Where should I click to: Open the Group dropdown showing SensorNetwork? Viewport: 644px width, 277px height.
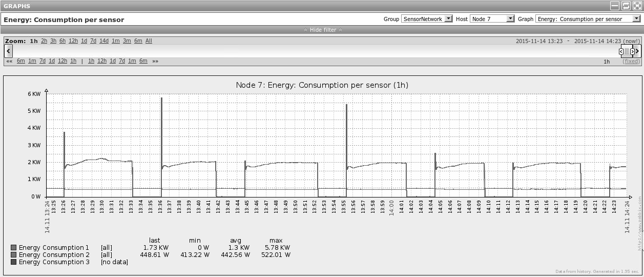pyautogui.click(x=427, y=19)
